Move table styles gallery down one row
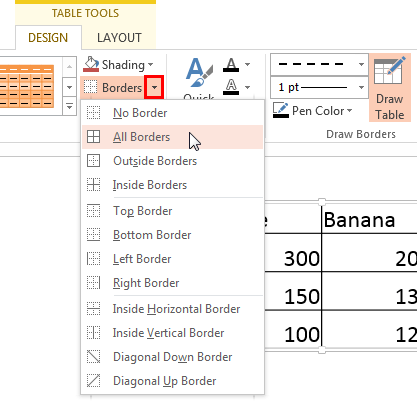Viewport: 417px width, 403px height. point(69,87)
